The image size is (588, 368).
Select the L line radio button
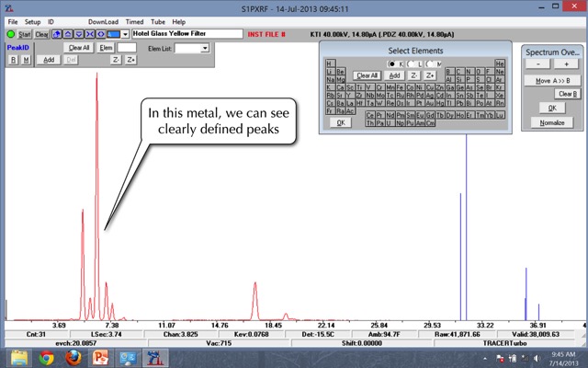coord(411,63)
